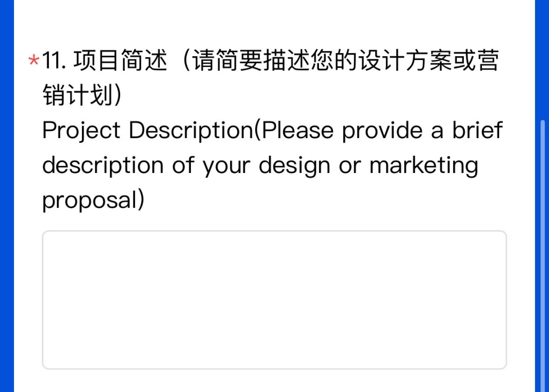
Task: Click the Chinese title 项目简述
Action: tap(121, 61)
